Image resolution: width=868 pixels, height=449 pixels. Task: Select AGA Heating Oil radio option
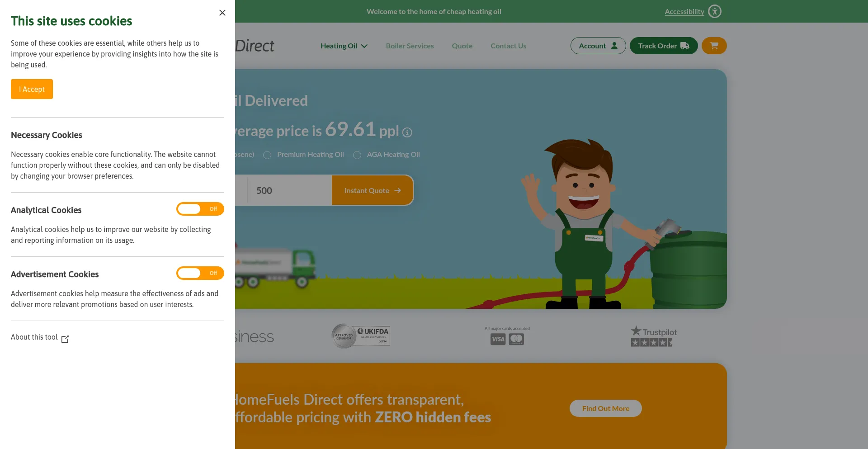357,155
